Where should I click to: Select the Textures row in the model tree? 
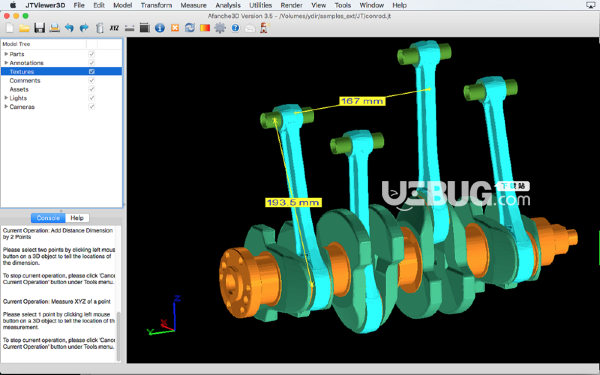tap(61, 71)
